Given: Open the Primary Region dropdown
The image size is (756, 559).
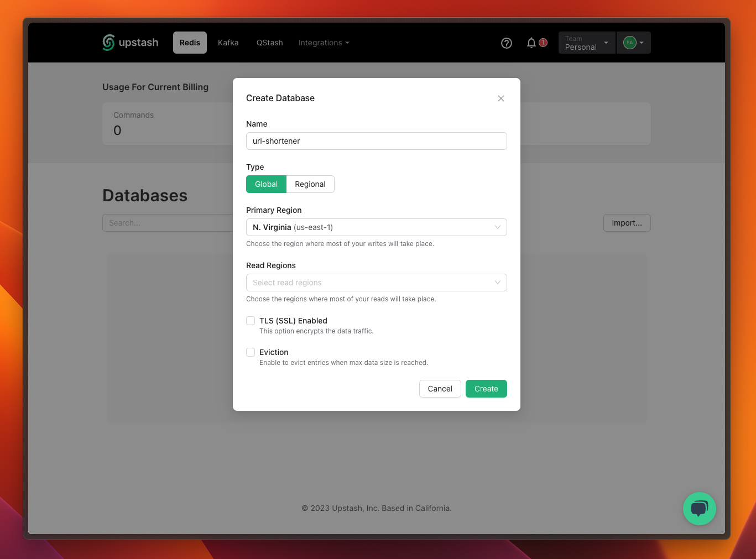Looking at the screenshot, I should [376, 227].
